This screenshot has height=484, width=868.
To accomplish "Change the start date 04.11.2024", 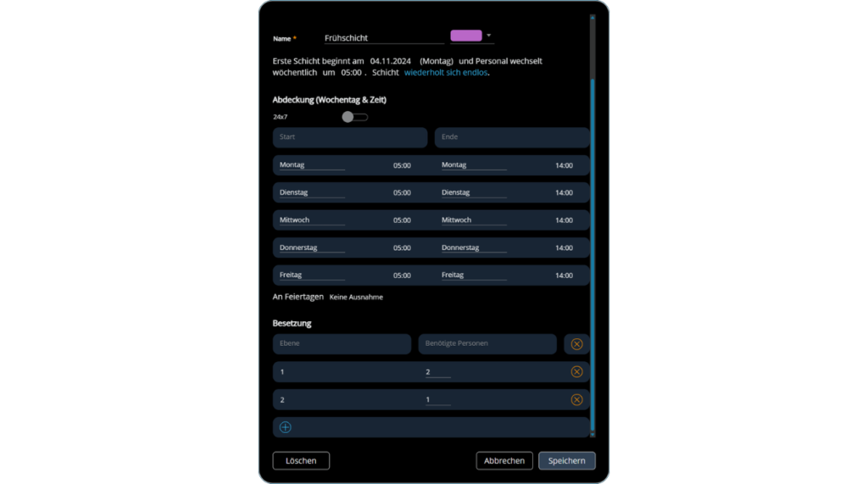I will tap(390, 61).
